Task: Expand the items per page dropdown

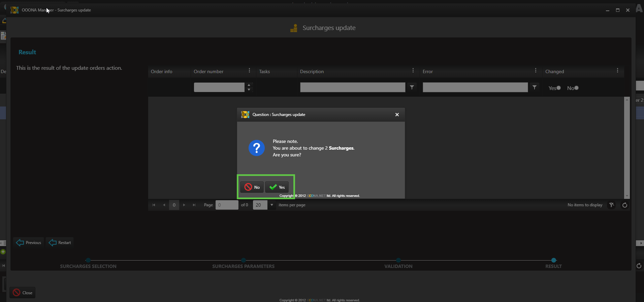Action: coord(271,205)
